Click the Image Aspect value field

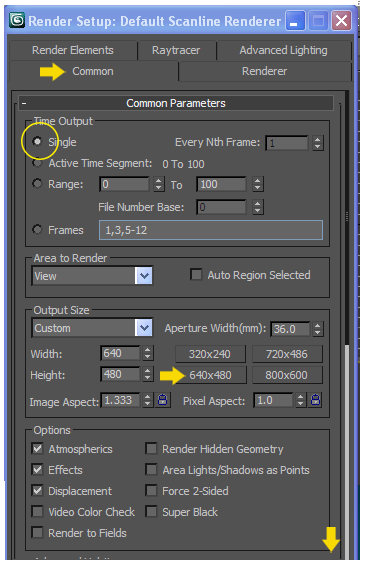pos(120,400)
